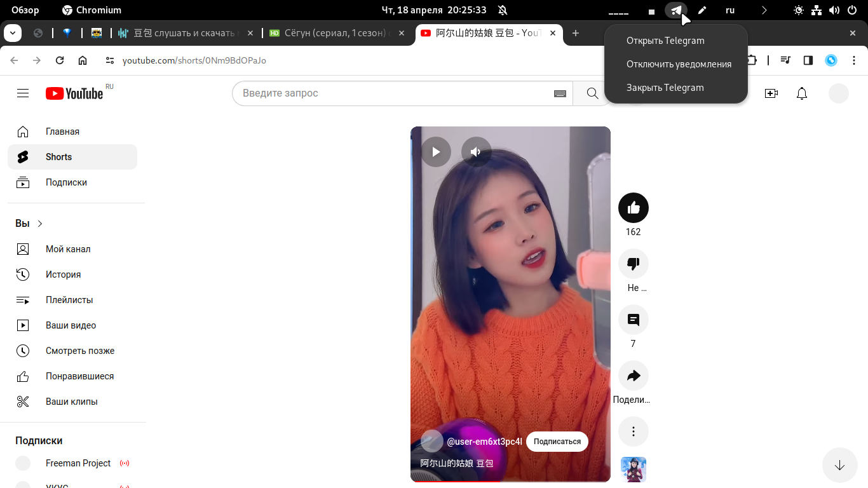
Task: Click the network icon in the system tray
Action: [x=817, y=10]
